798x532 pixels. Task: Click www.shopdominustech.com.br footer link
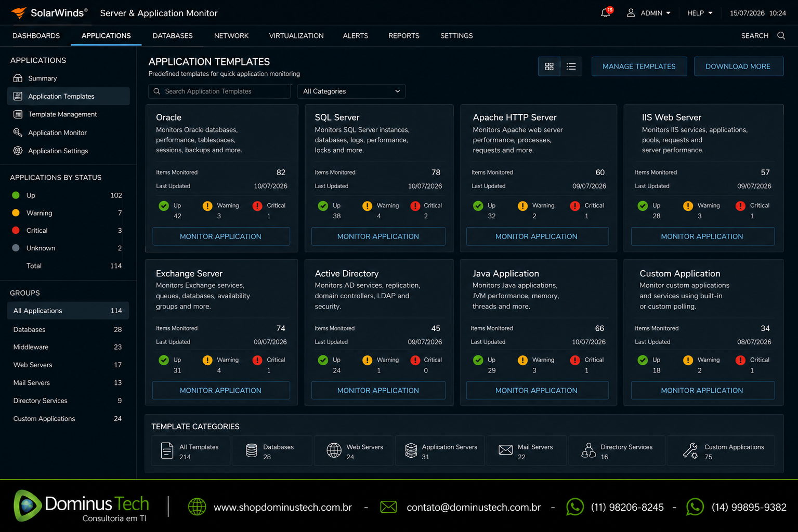click(283, 507)
